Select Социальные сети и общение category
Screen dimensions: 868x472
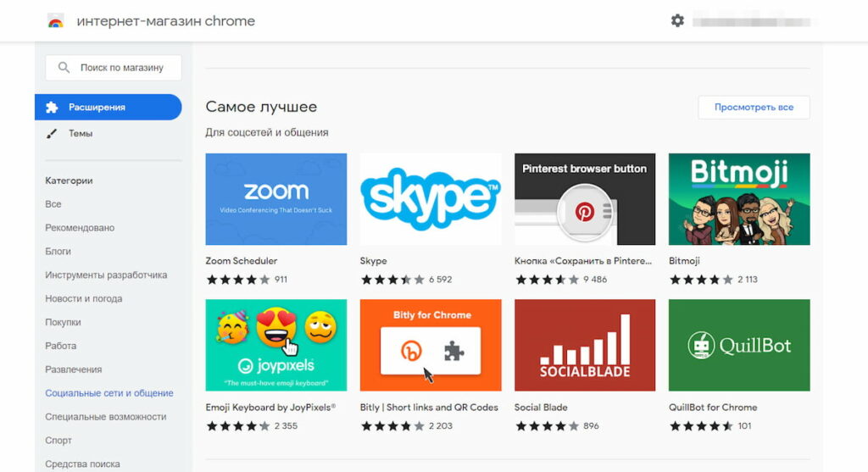coord(109,393)
